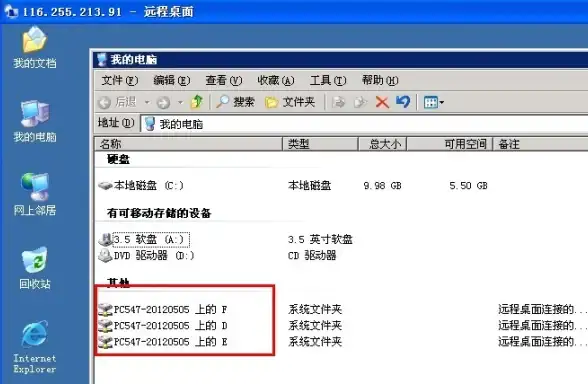
Task: Click the CD 驱动器 type cell
Action: [x=312, y=256]
